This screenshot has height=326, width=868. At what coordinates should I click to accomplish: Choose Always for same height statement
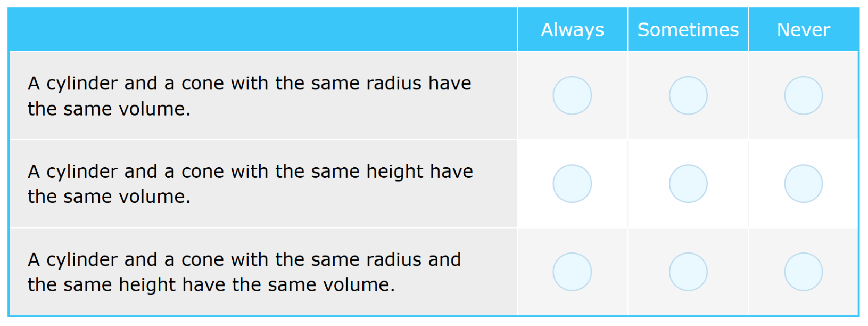pyautogui.click(x=572, y=184)
